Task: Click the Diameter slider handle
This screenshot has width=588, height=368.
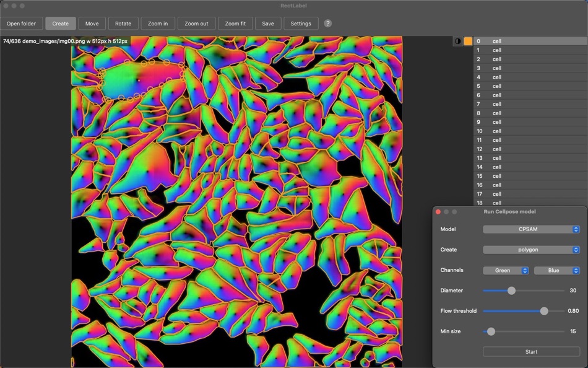Action: tap(511, 291)
